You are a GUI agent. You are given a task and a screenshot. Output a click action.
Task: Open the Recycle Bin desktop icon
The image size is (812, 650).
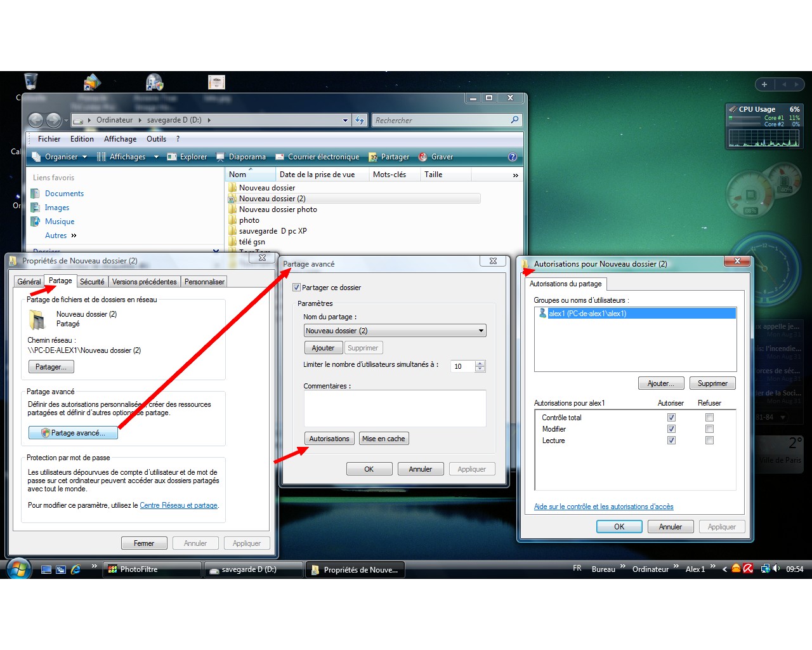30,81
